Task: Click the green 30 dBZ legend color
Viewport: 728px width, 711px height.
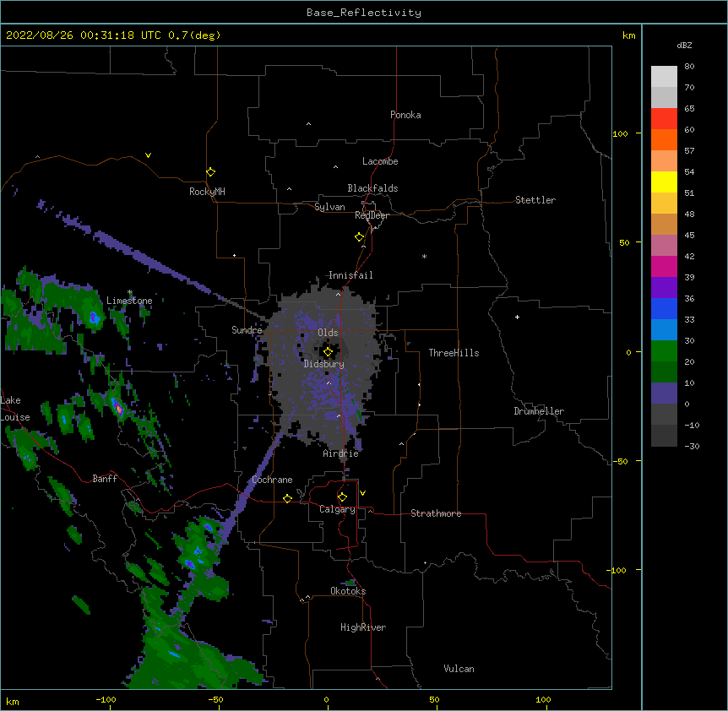Action: coord(664,351)
